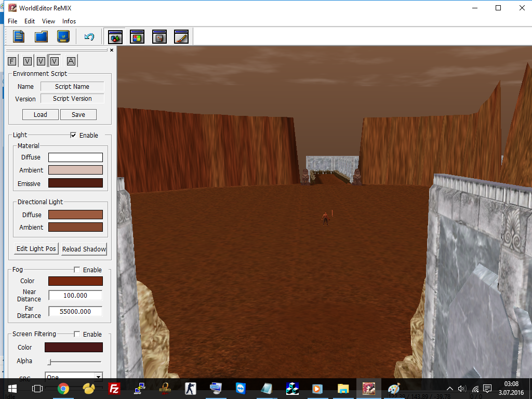The width and height of the screenshot is (532, 399).
Task: Click the Script Name field
Action: point(72,87)
